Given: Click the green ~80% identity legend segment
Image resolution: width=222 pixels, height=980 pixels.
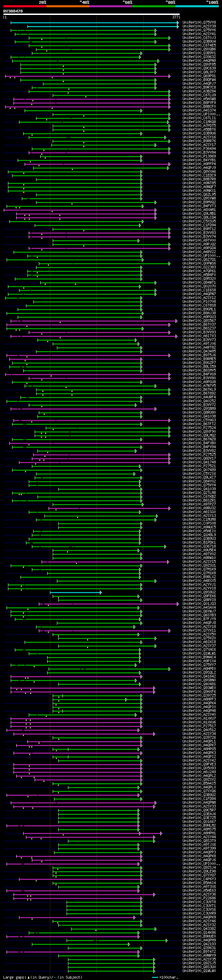Looking at the screenshot, I should point(154,6).
